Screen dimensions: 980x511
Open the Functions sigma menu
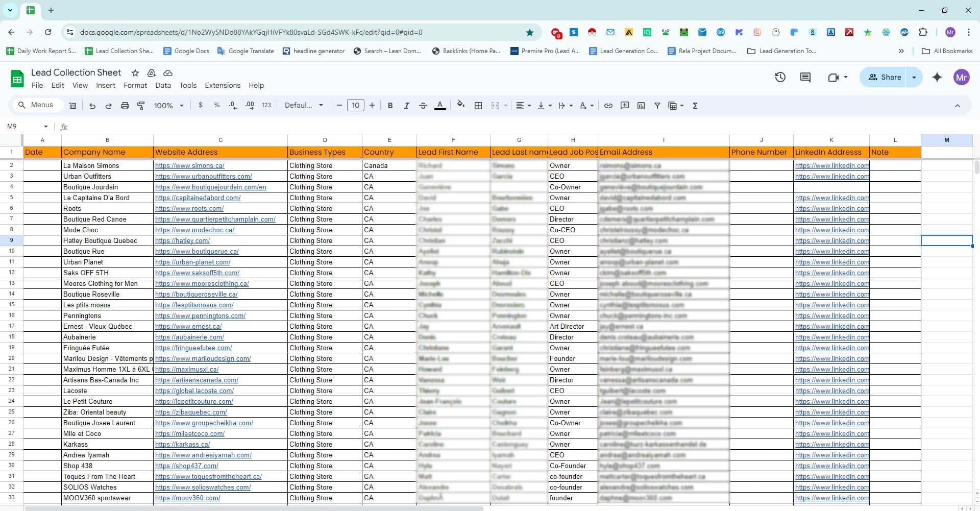(695, 106)
